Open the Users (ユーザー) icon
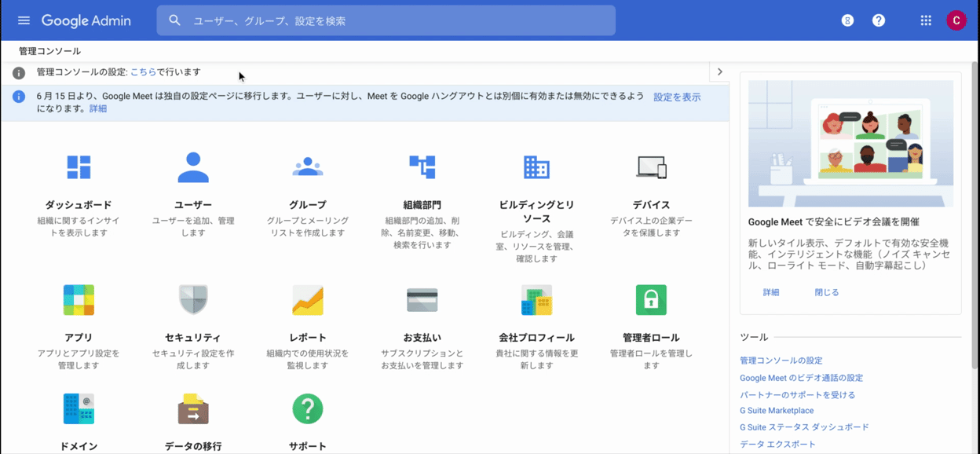This screenshot has width=980, height=454. click(193, 167)
